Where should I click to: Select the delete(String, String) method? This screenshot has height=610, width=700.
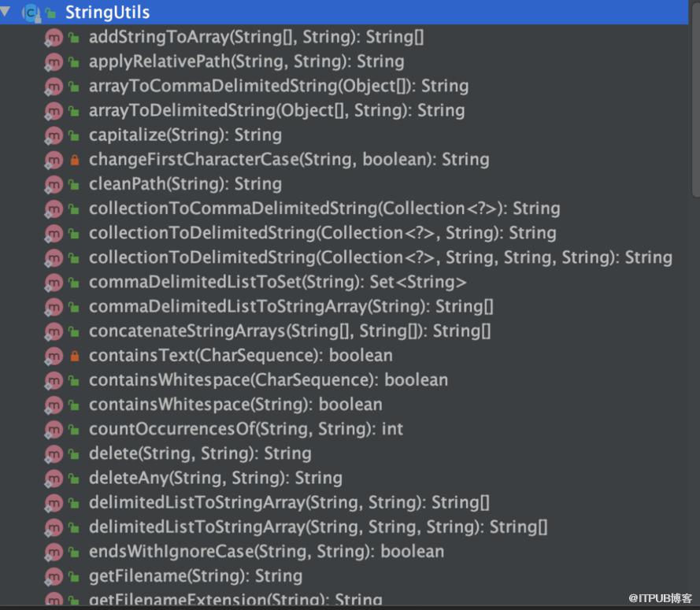(x=200, y=453)
